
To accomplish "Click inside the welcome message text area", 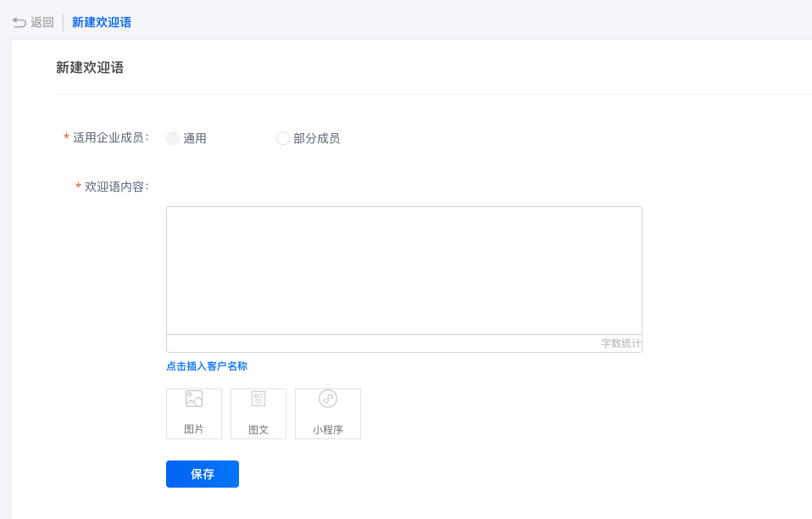I will (x=404, y=271).
